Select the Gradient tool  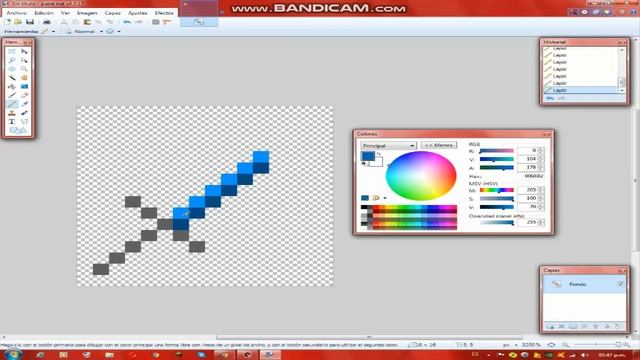24,86
